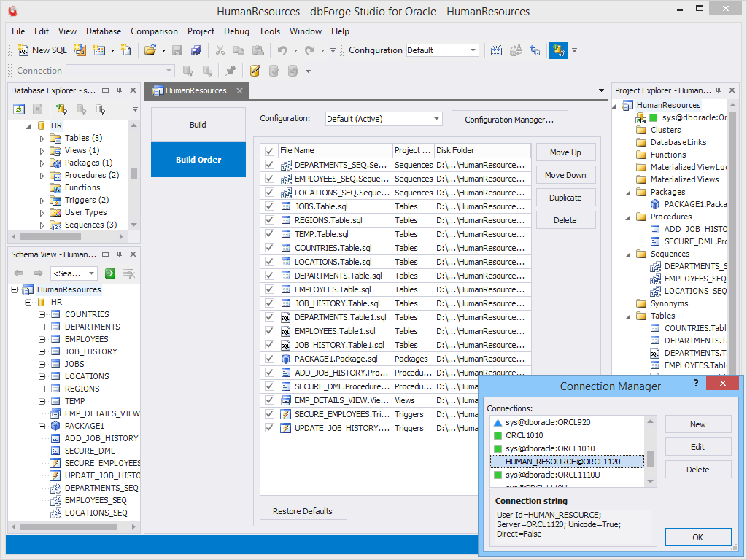
Task: Click Refresh icon in Database Explorer toolbar
Action: [18, 109]
